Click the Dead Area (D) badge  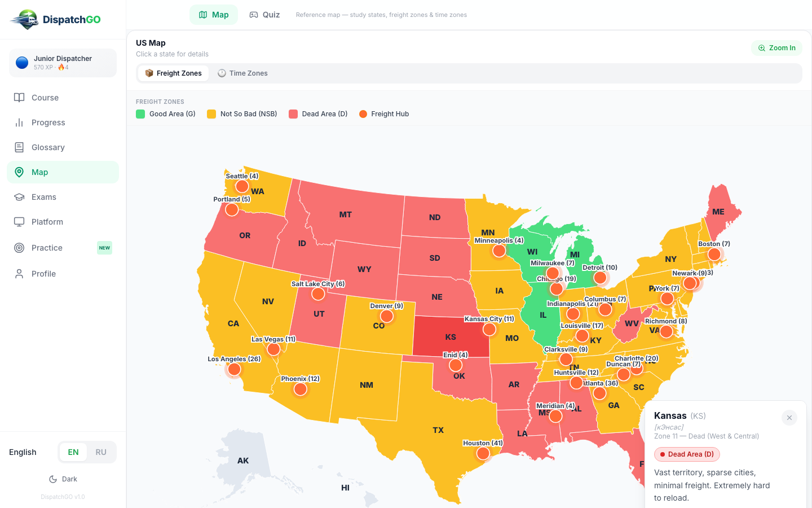(687, 454)
